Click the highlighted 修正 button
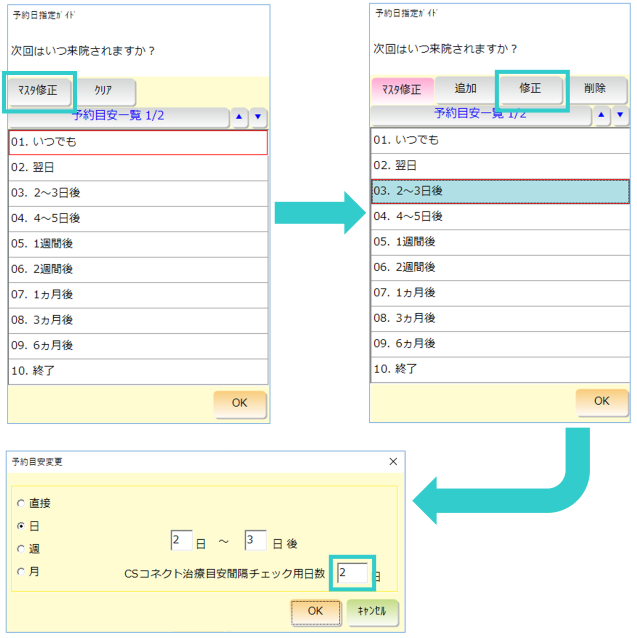The height and width of the screenshot is (638, 637). coord(530,89)
